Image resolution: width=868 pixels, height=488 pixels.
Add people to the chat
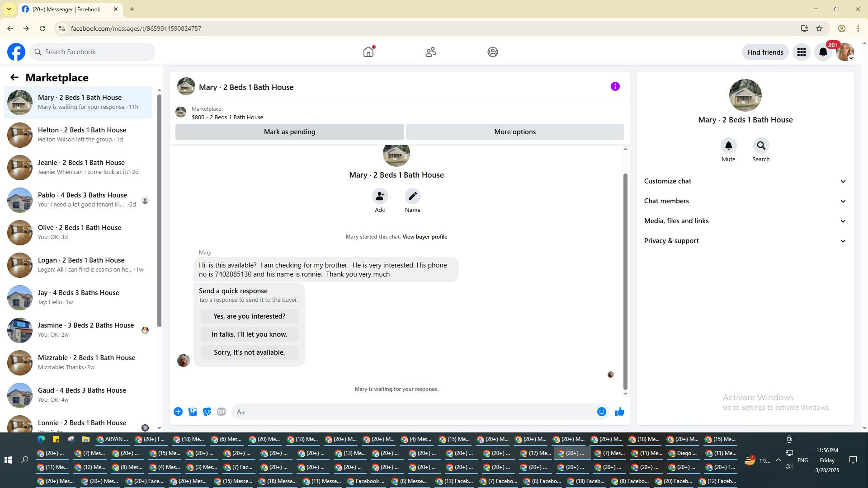point(380,196)
